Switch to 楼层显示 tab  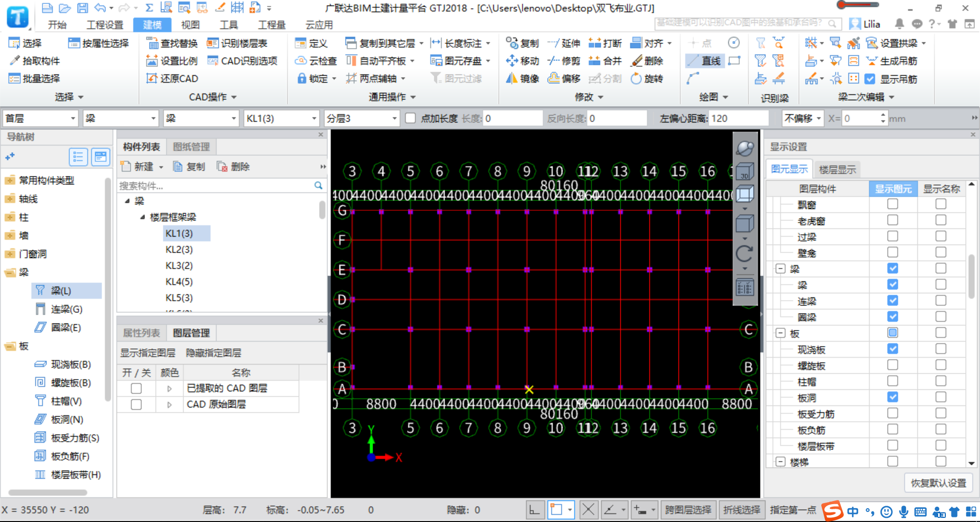point(837,169)
